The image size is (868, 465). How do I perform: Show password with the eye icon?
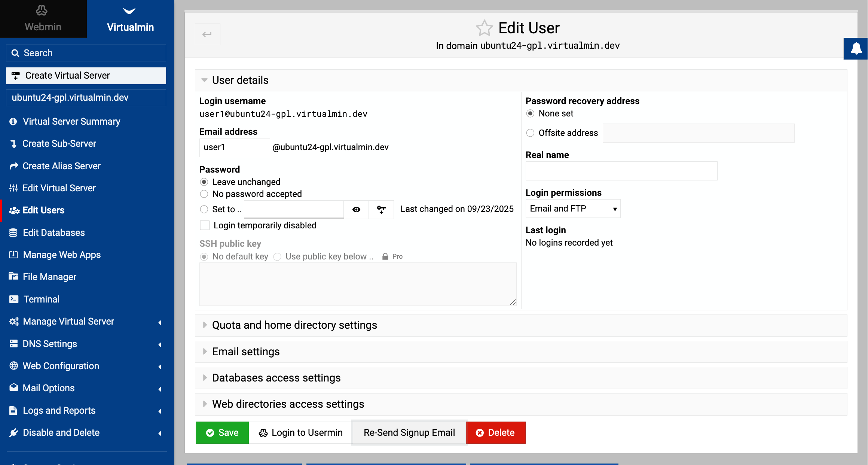tap(356, 210)
